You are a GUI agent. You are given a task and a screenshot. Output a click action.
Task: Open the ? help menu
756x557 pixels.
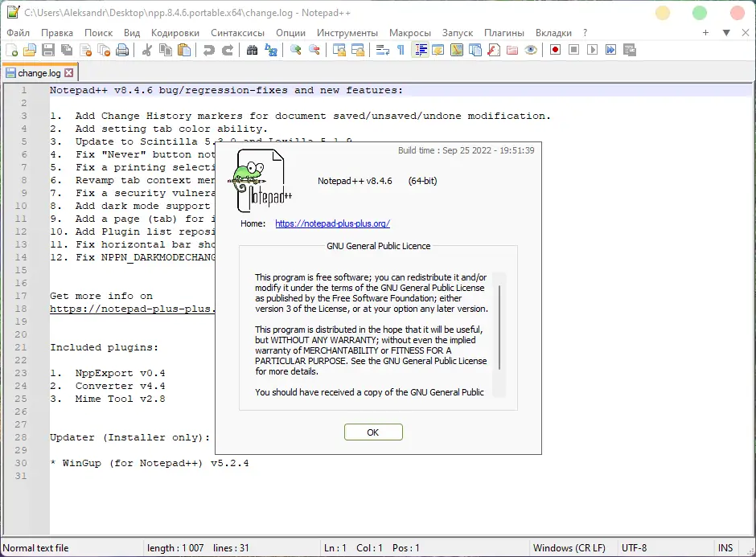pos(585,33)
